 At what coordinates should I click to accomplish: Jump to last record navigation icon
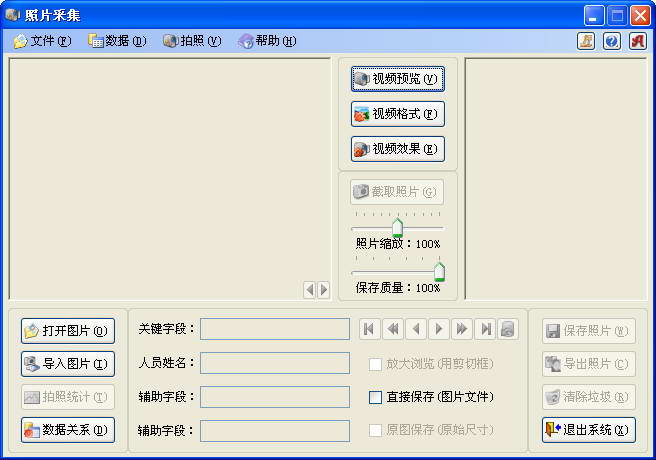pos(485,329)
